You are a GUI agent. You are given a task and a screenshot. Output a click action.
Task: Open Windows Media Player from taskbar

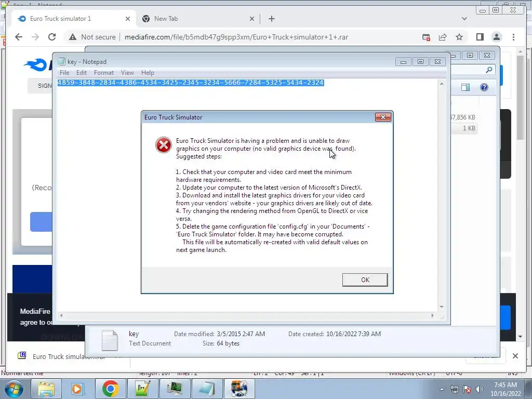tap(77, 389)
